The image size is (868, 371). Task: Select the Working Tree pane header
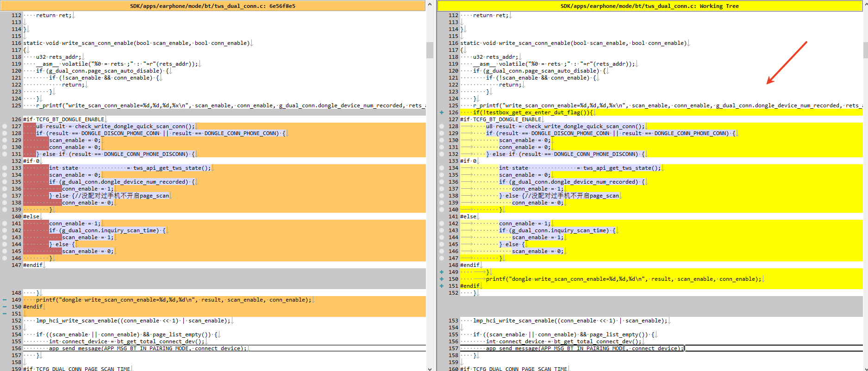point(649,6)
